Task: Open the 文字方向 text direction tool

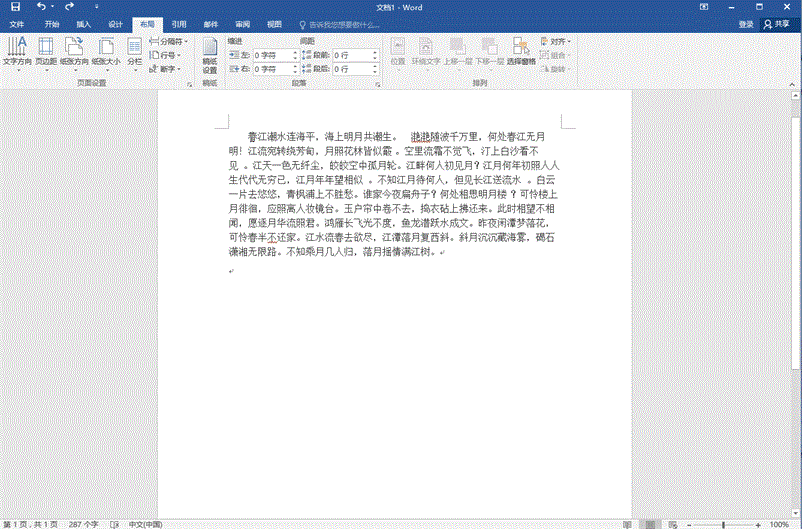Action: 17,51
